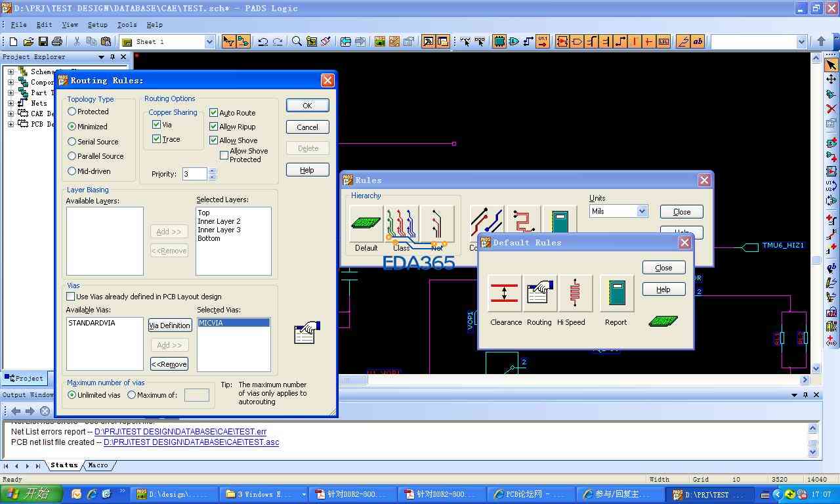
Task: Expand the Nets tree node
Action: pyautogui.click(x=10, y=103)
